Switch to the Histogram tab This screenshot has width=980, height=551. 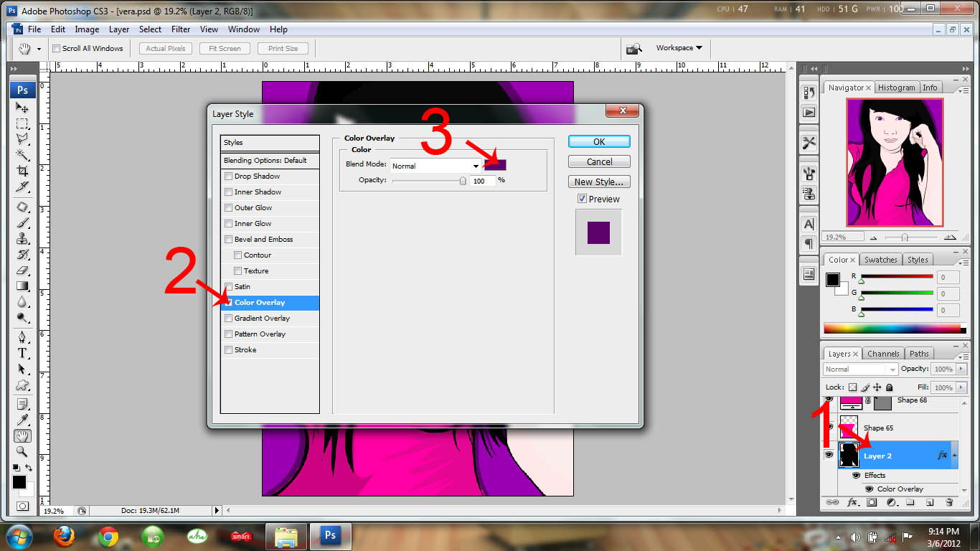tap(896, 88)
